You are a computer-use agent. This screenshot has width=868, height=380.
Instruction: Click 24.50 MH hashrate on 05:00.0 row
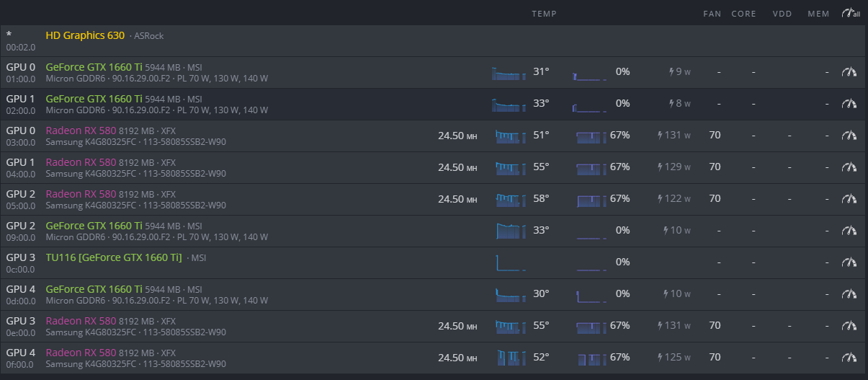[x=457, y=199]
